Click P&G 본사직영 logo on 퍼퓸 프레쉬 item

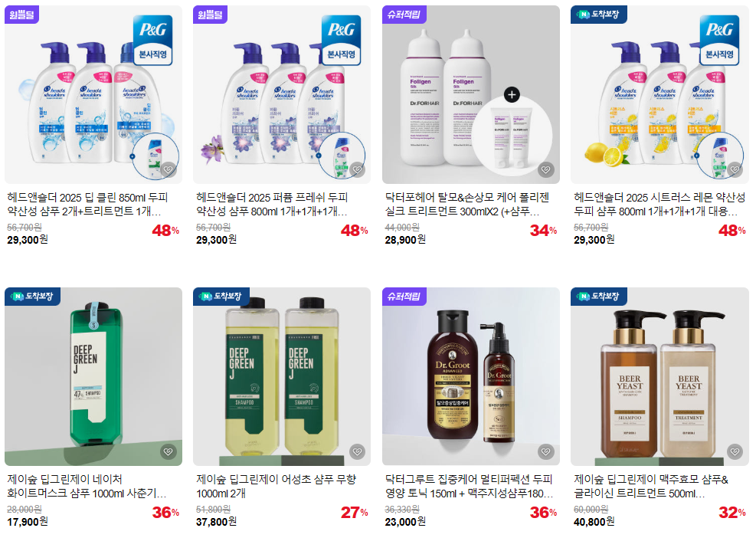pos(342,40)
